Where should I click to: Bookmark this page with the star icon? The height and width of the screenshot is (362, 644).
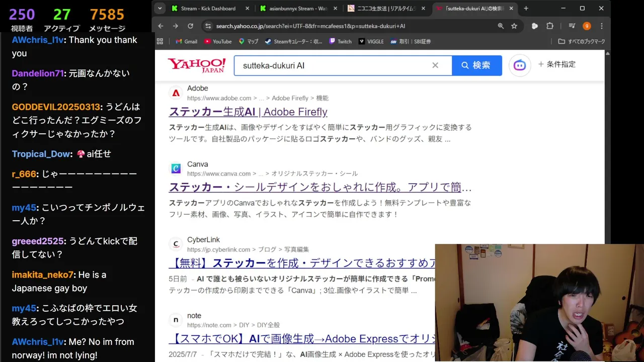(x=514, y=26)
